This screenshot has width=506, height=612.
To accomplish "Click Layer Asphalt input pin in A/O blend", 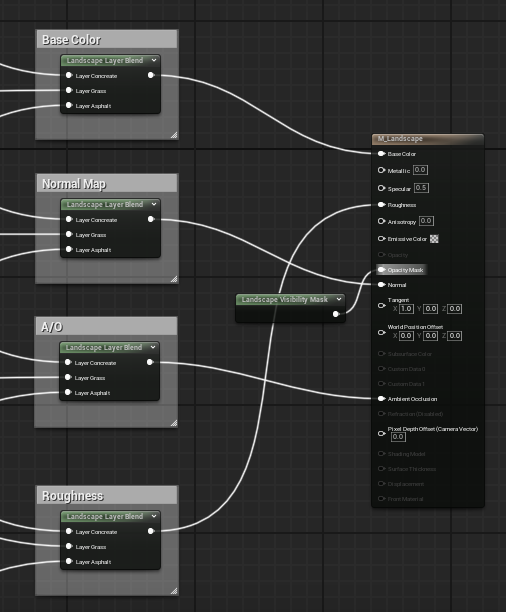I will [x=68, y=392].
